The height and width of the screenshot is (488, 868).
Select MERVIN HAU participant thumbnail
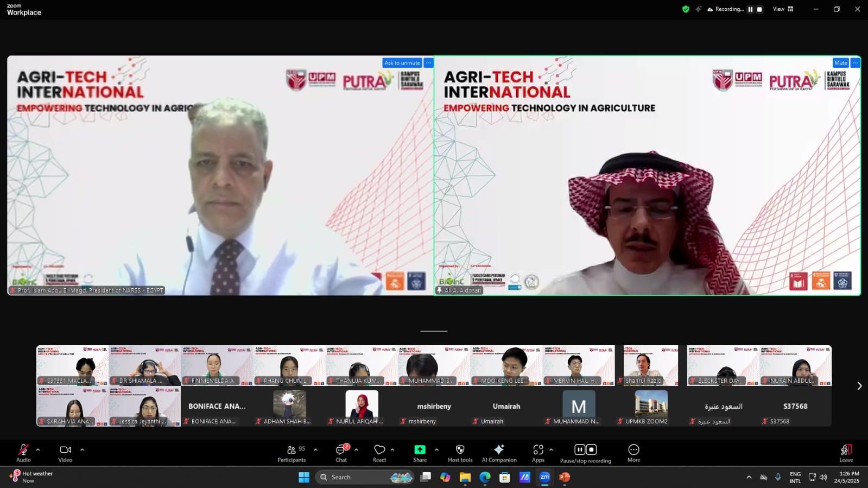(579, 365)
